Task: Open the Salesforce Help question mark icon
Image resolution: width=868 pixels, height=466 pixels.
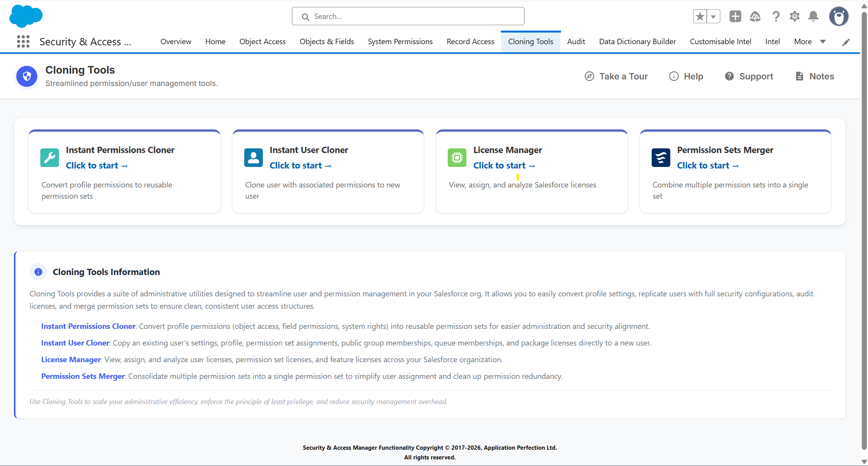Action: pyautogui.click(x=776, y=16)
